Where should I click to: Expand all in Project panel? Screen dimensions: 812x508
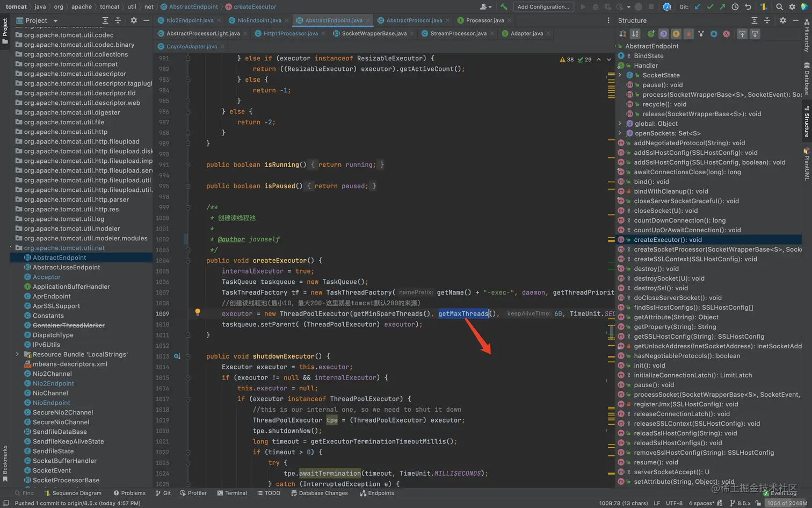[105, 20]
